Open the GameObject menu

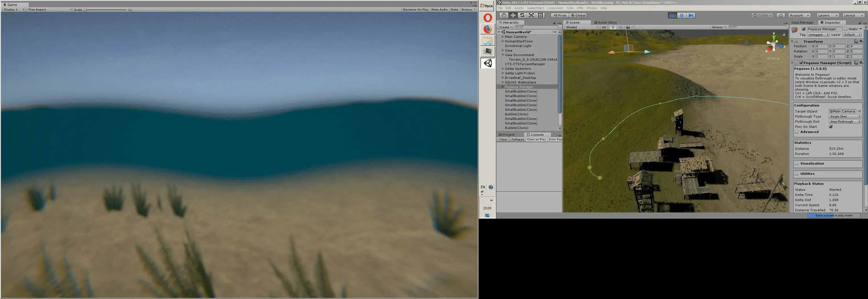(x=535, y=8)
